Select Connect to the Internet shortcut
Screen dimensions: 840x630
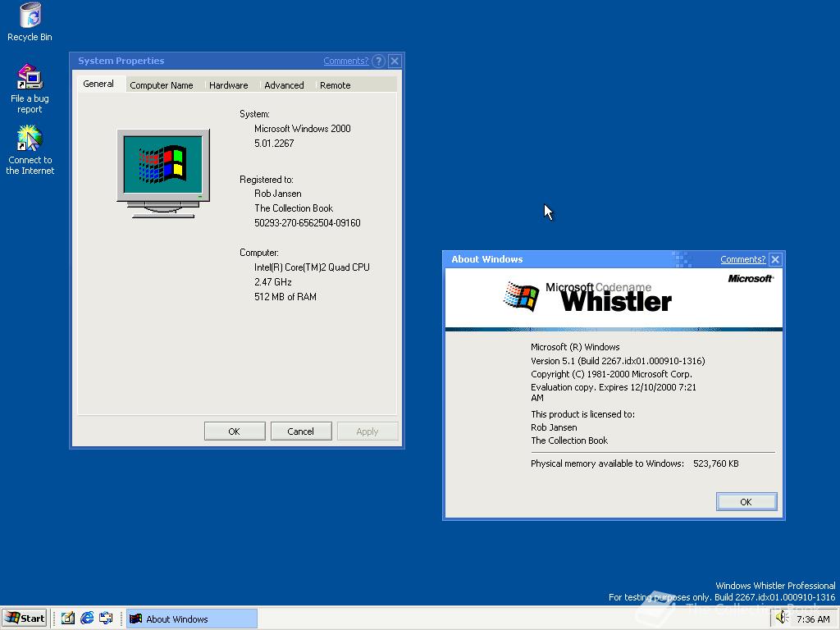coord(30,150)
